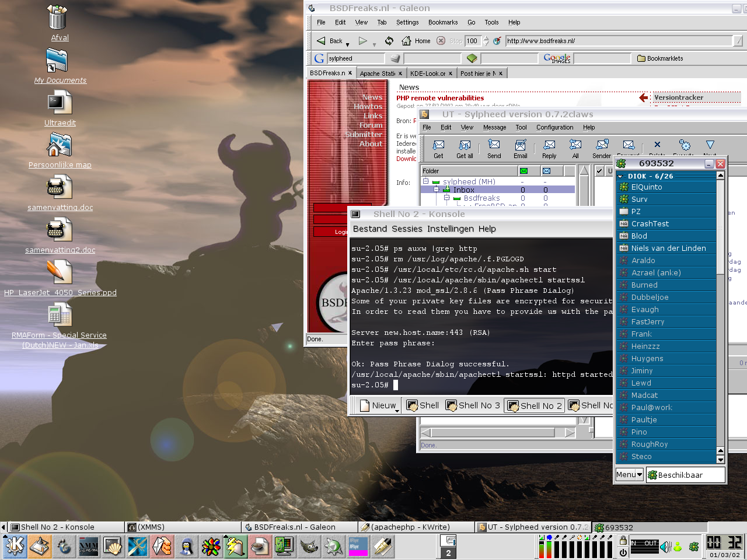
Task: Click Galeon zoom level spinner arrows
Action: tap(485, 41)
